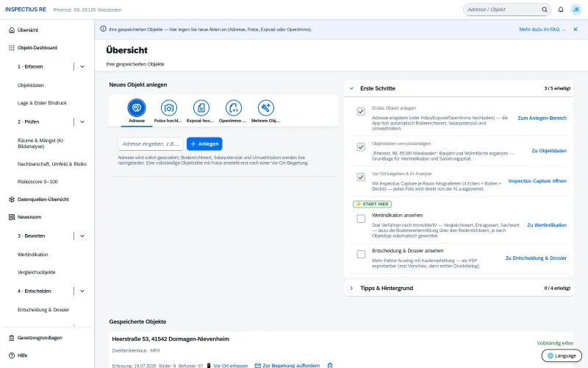Click the search magnifier icon

coord(544,10)
